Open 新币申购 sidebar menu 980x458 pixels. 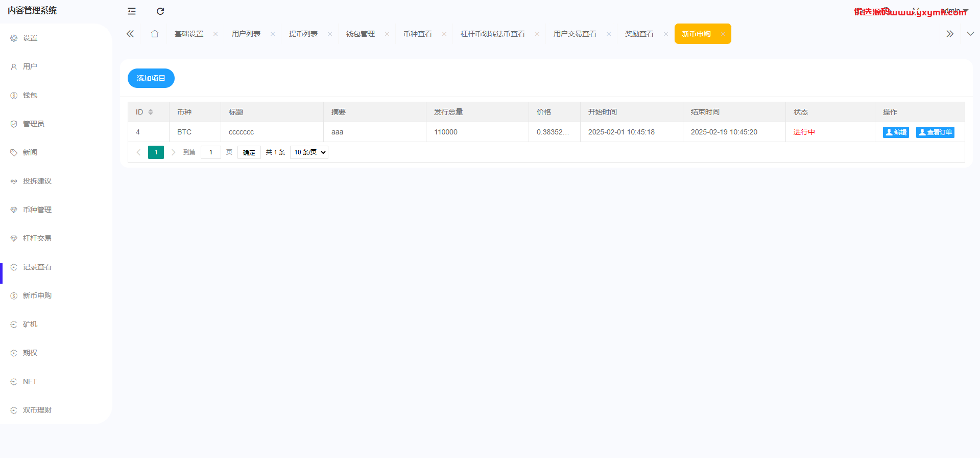click(x=37, y=295)
